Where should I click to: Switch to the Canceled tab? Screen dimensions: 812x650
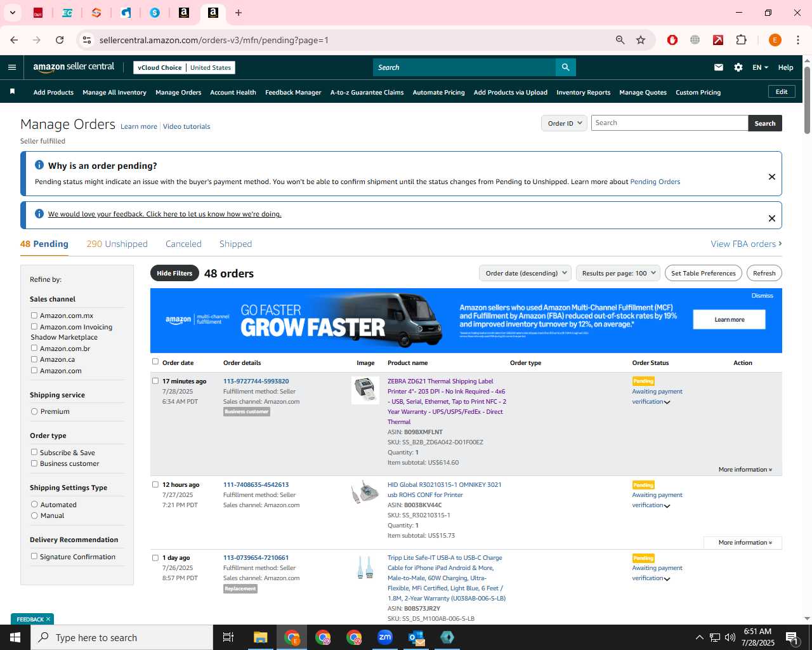tap(183, 244)
